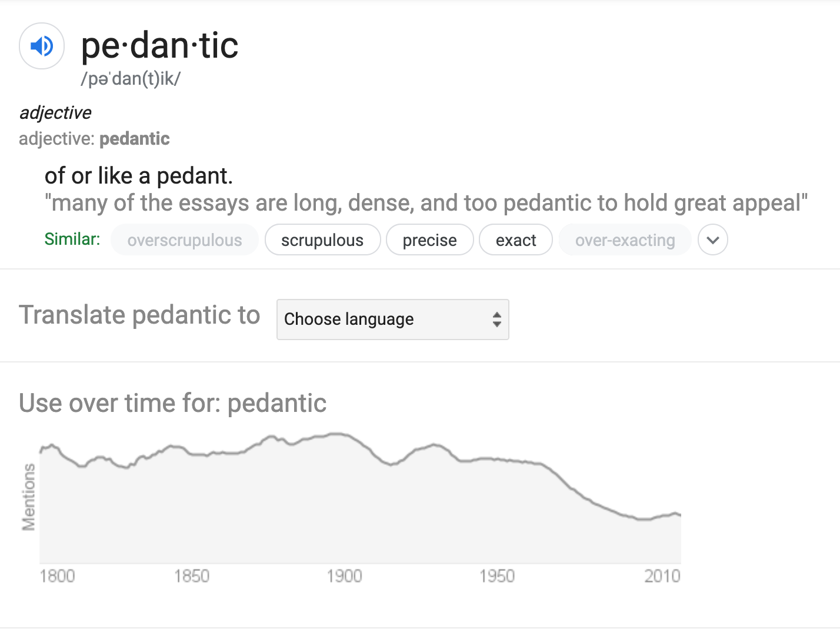840x632 pixels.
Task: Click the 'overscrupulous' synonym chip
Action: point(185,240)
